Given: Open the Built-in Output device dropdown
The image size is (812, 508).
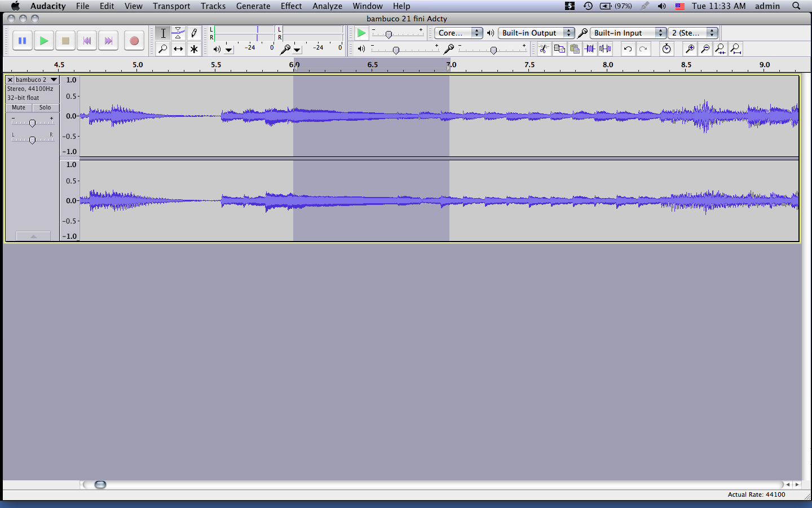Looking at the screenshot, I should pyautogui.click(x=536, y=33).
